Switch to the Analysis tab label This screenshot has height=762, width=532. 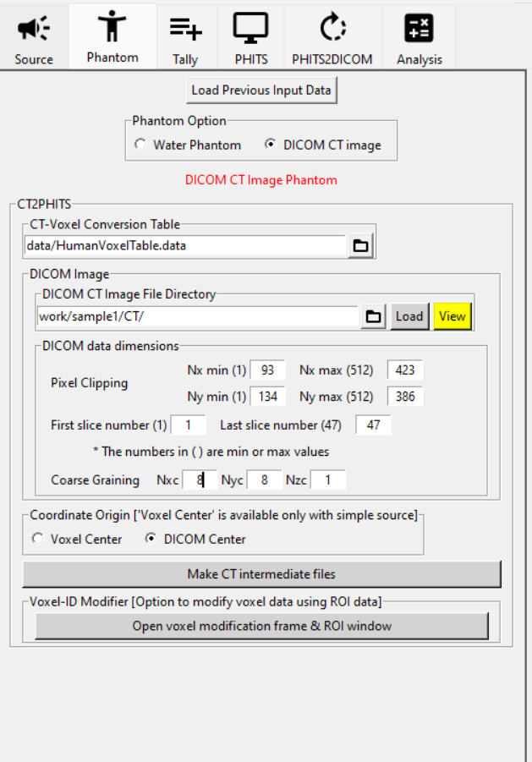click(420, 59)
